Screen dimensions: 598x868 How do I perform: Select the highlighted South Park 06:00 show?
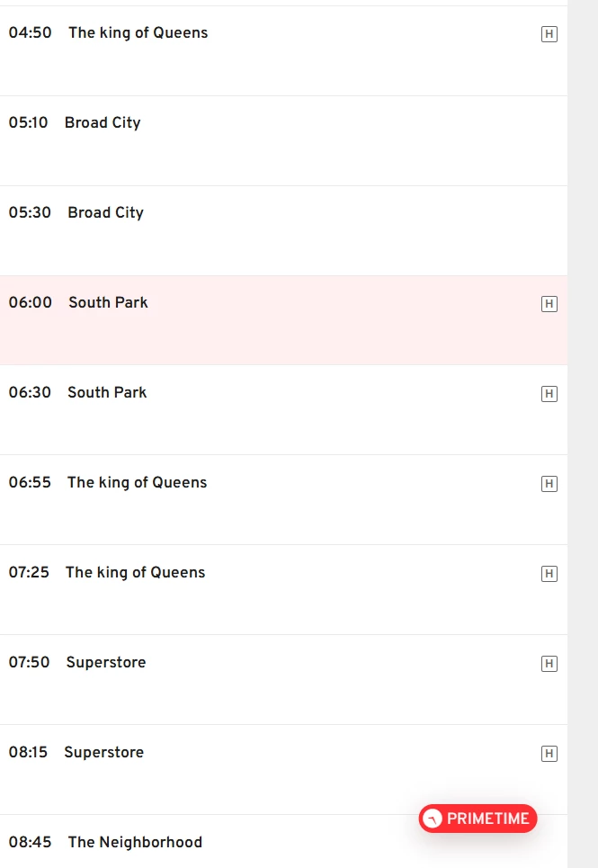click(108, 302)
